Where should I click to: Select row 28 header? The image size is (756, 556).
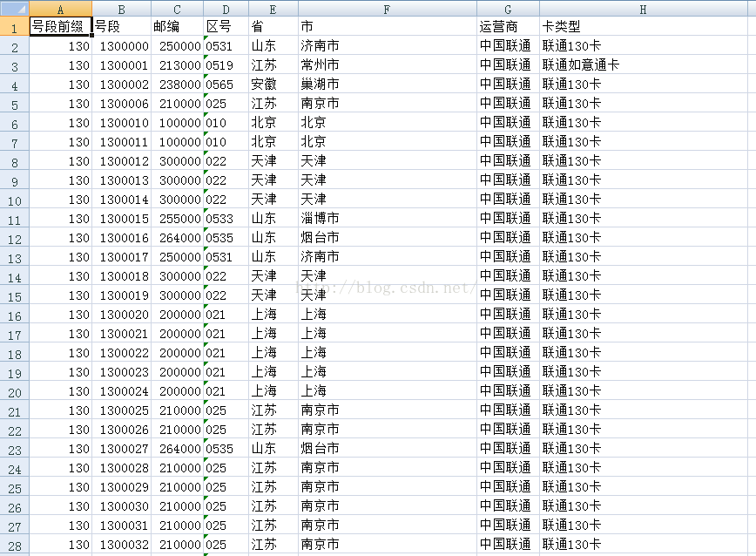(15, 545)
